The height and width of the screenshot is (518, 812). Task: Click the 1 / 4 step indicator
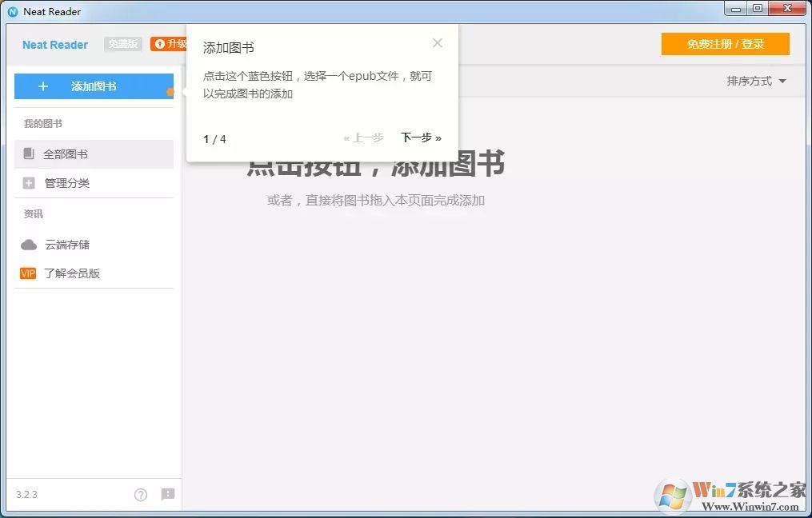click(214, 139)
